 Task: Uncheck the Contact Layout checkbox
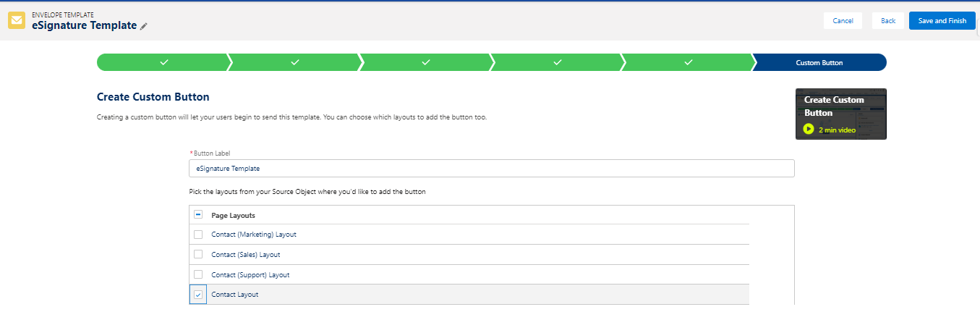(198, 295)
